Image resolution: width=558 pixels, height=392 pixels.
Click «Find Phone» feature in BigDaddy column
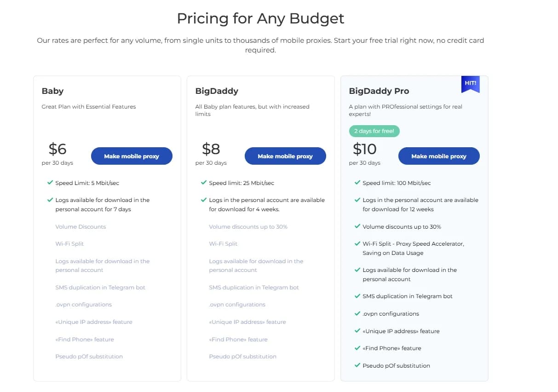238,339
